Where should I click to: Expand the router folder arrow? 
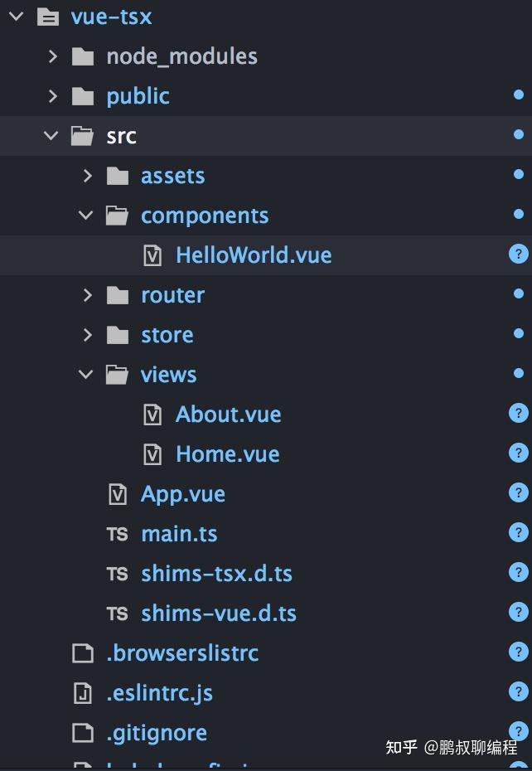click(88, 295)
